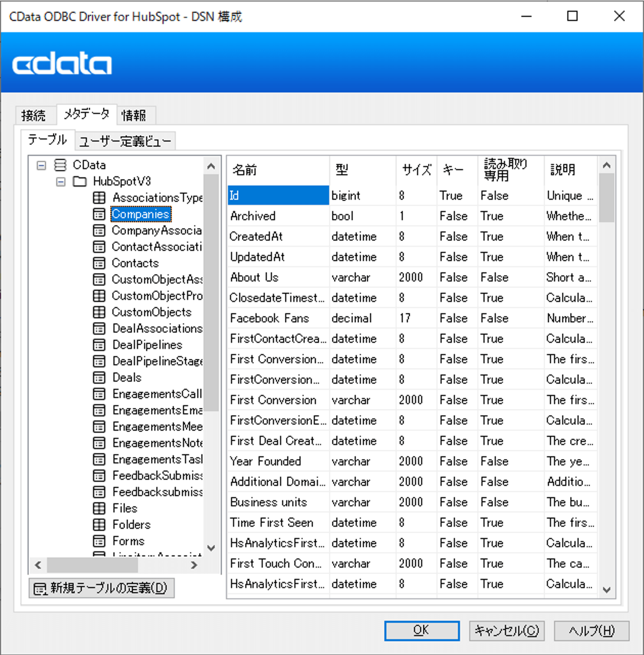Select the テーブル sub-tab
This screenshot has height=655, width=644.
[48, 139]
